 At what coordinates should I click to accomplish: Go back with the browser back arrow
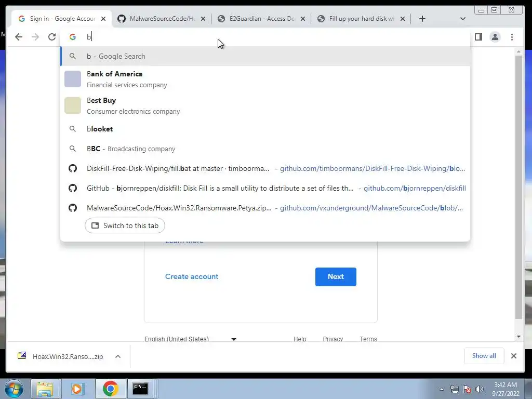click(x=19, y=37)
